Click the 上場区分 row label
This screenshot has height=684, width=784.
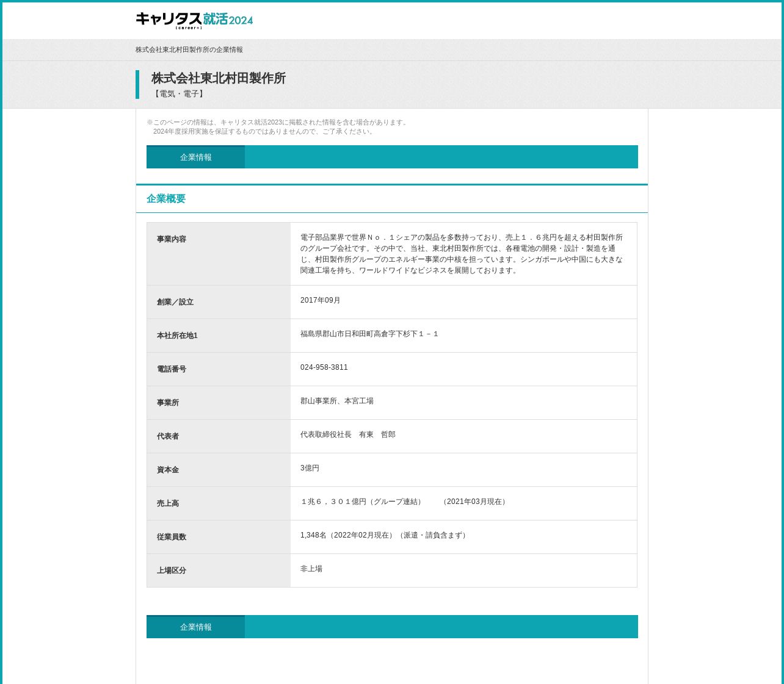(172, 571)
